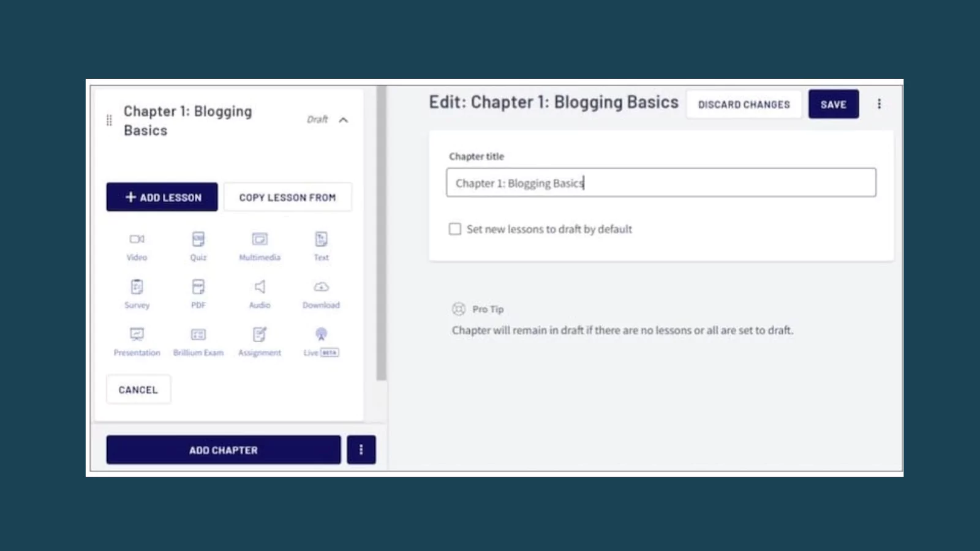Discard changes to the chapter
Screen dimensions: 980x551
point(744,104)
